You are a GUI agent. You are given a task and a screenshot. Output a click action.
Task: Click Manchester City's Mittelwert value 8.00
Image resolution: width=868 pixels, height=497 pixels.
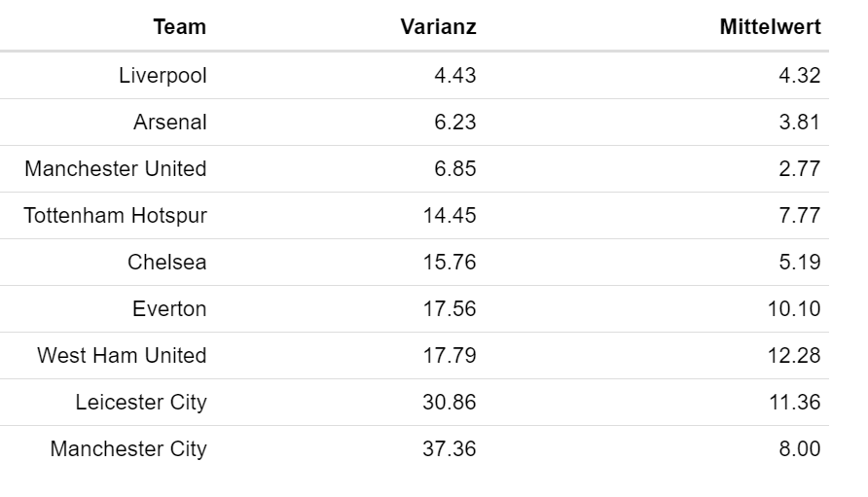pos(799,448)
